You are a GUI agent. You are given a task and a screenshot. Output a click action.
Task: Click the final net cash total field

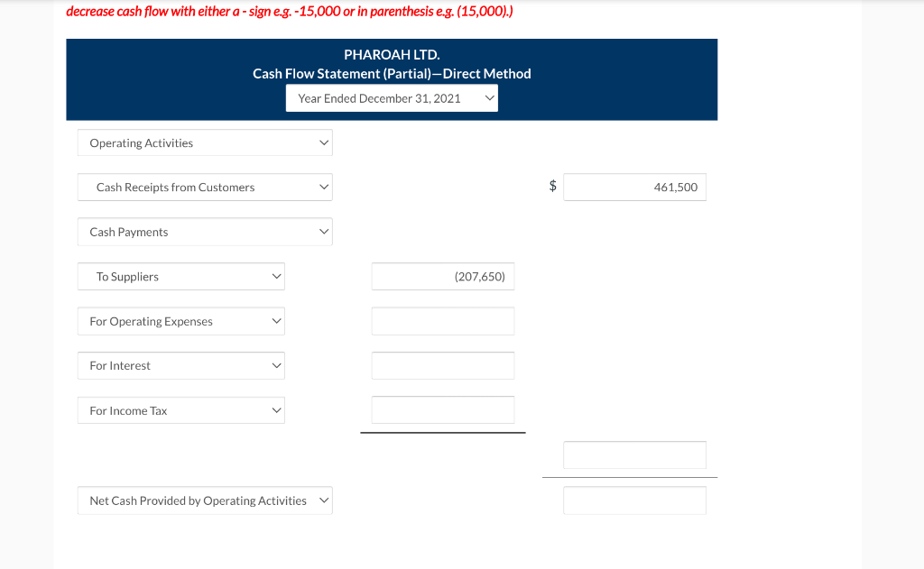(634, 500)
